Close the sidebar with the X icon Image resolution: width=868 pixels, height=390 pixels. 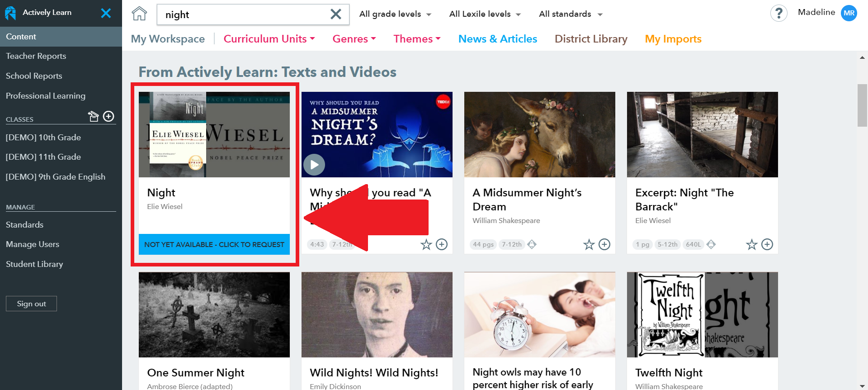pyautogui.click(x=106, y=13)
